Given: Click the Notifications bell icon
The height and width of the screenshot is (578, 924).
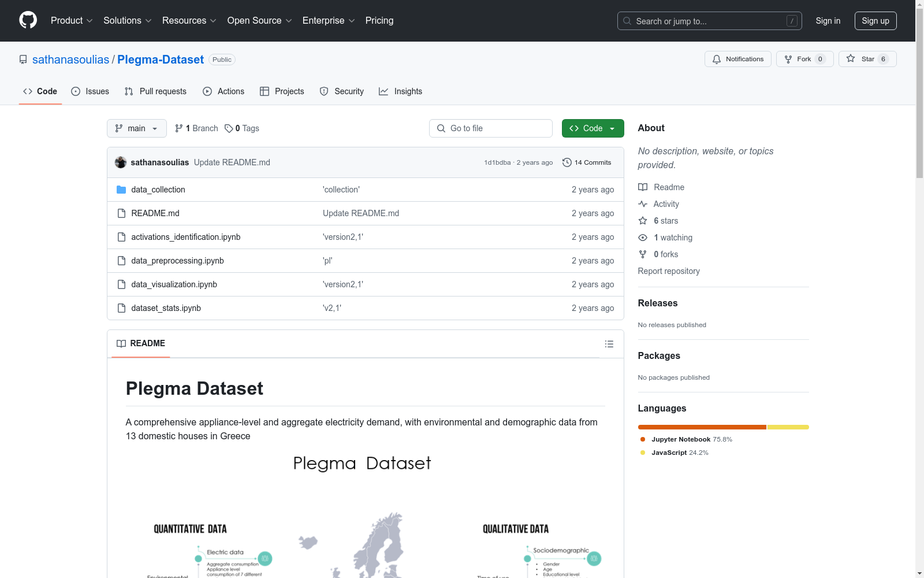Looking at the screenshot, I should [717, 59].
